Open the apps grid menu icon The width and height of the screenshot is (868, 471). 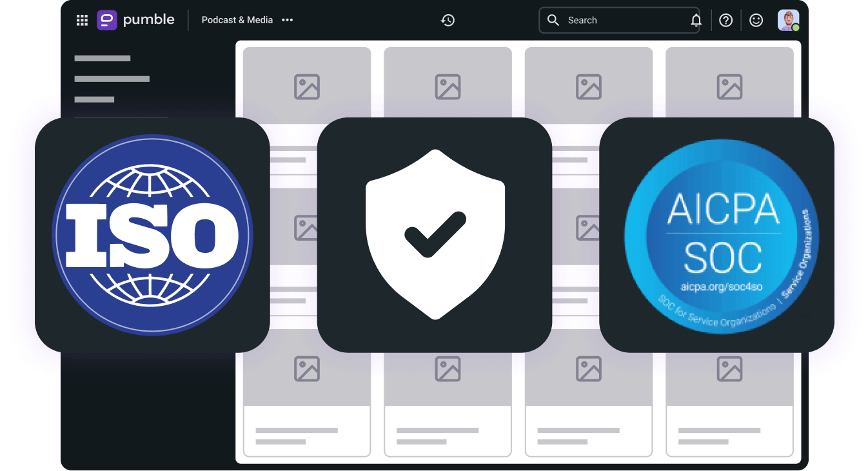tap(82, 20)
